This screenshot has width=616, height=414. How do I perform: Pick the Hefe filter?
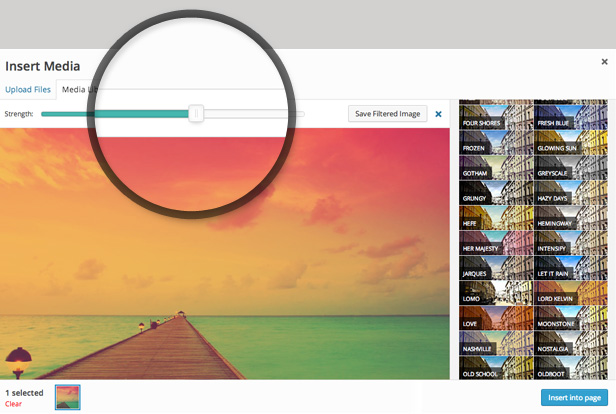[x=496, y=218]
